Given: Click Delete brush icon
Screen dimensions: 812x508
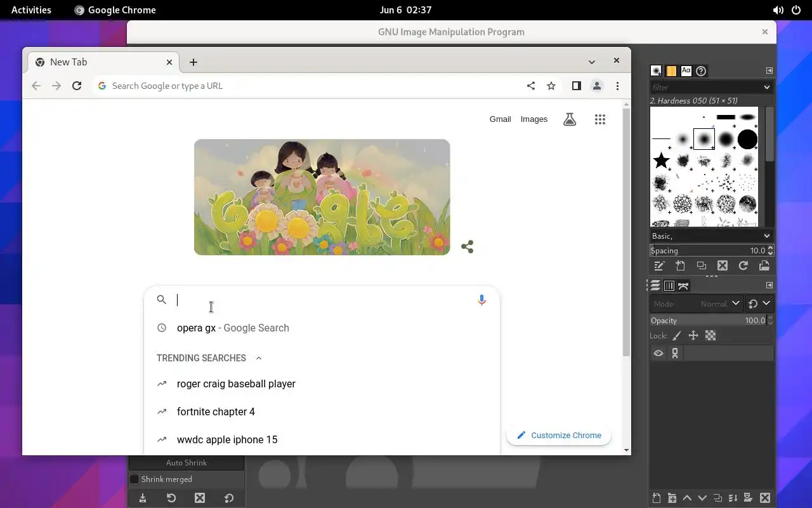Looking at the screenshot, I should coord(722,266).
